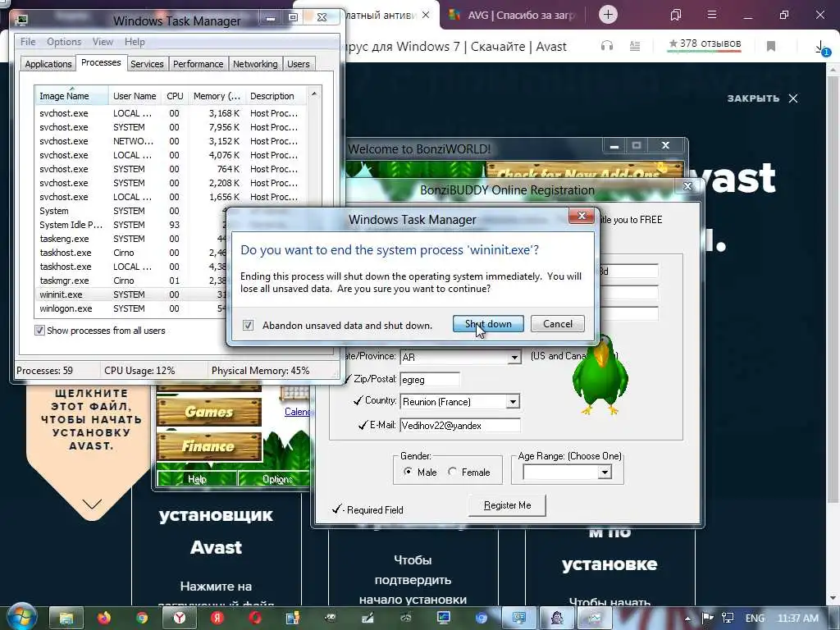Switch to the Networking tab
The height and width of the screenshot is (630, 840).
[255, 64]
